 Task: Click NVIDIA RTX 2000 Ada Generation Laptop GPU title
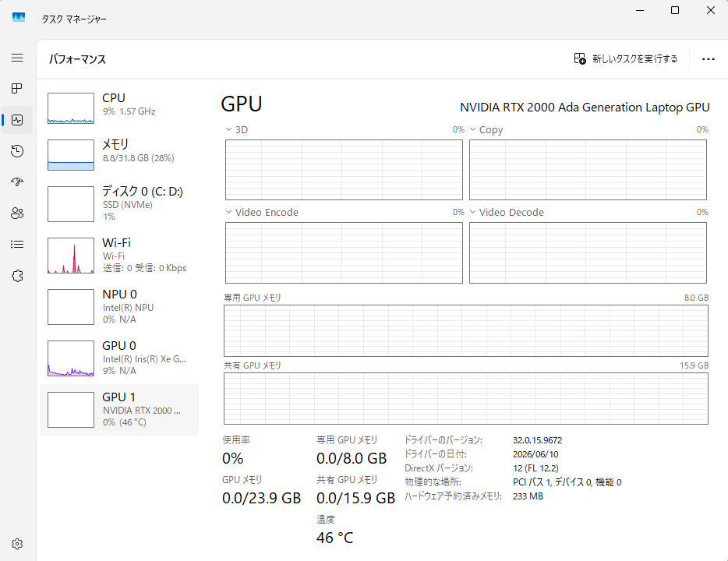[x=585, y=108]
